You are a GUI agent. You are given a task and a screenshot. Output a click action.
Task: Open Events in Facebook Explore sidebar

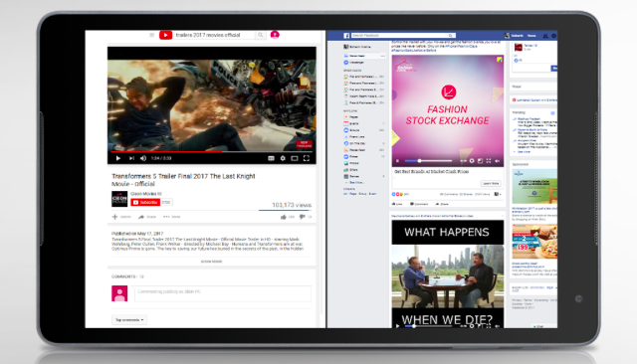(x=351, y=123)
